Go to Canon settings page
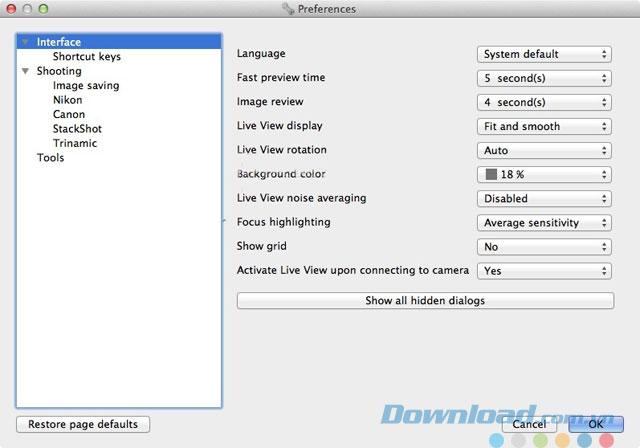 (69, 115)
